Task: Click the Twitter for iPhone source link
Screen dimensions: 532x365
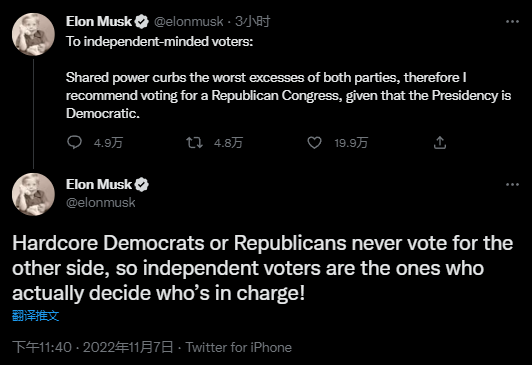Action: pos(239,347)
